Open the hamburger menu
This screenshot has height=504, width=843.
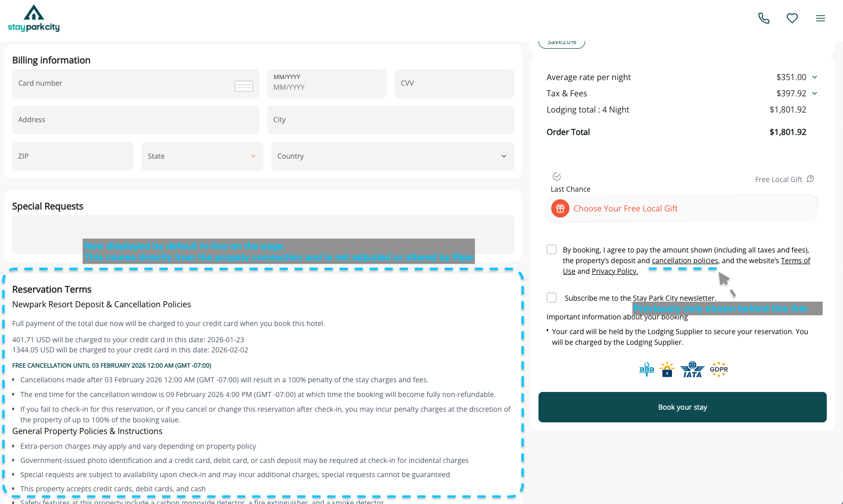tap(821, 18)
